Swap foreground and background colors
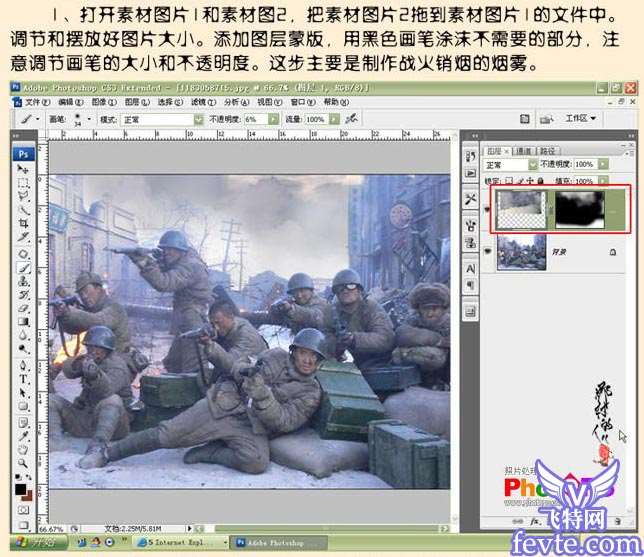This screenshot has height=557, width=644. click(28, 478)
